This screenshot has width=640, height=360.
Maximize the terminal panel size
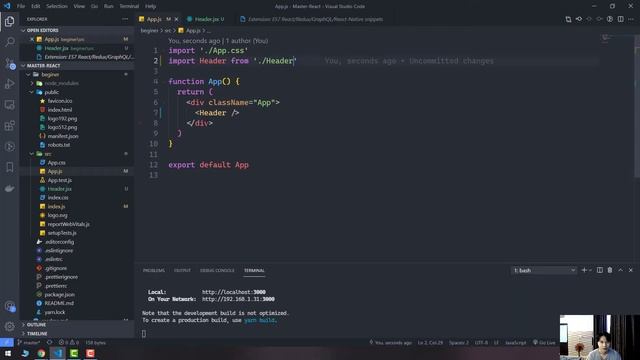pos(620,270)
